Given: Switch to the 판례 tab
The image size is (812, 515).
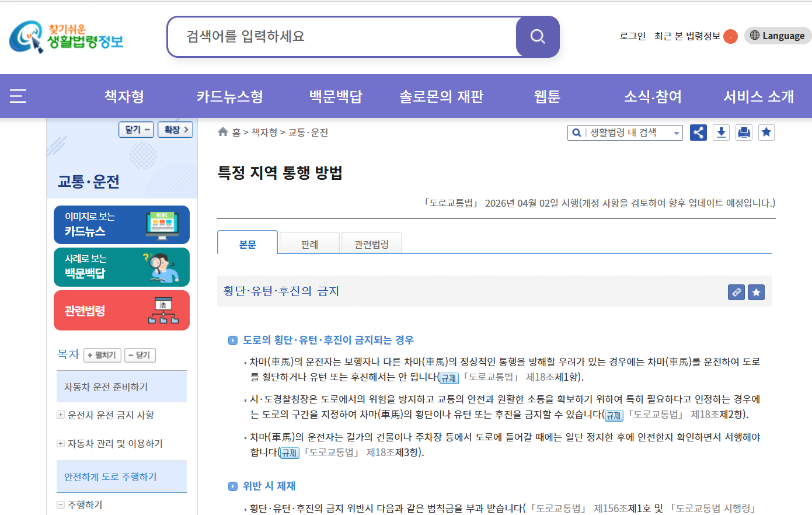Looking at the screenshot, I should (x=309, y=244).
